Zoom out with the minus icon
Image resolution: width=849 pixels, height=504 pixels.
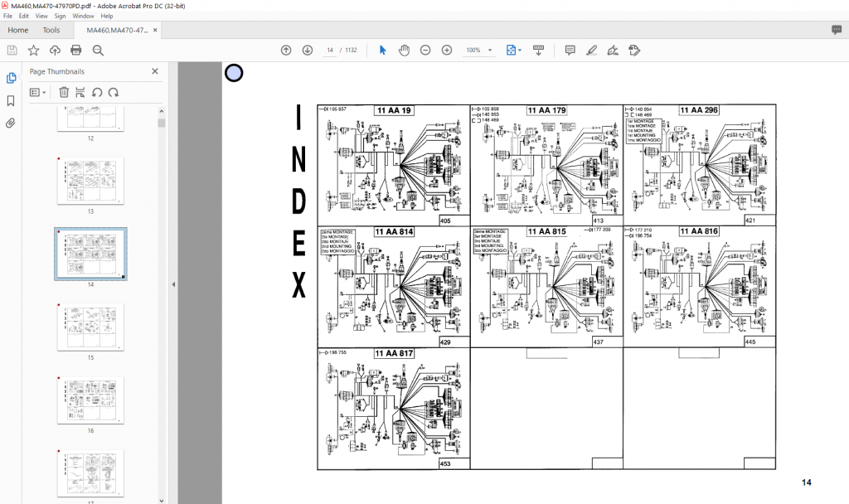pyautogui.click(x=425, y=51)
